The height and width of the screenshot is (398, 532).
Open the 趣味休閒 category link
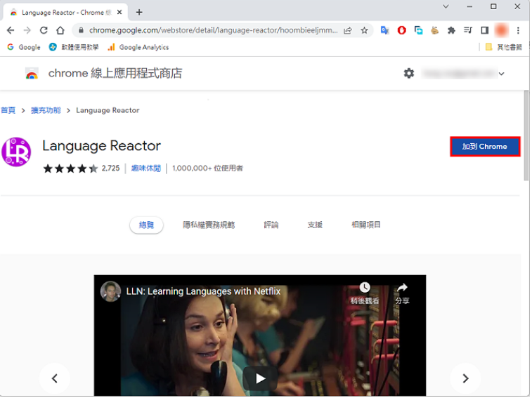point(146,168)
